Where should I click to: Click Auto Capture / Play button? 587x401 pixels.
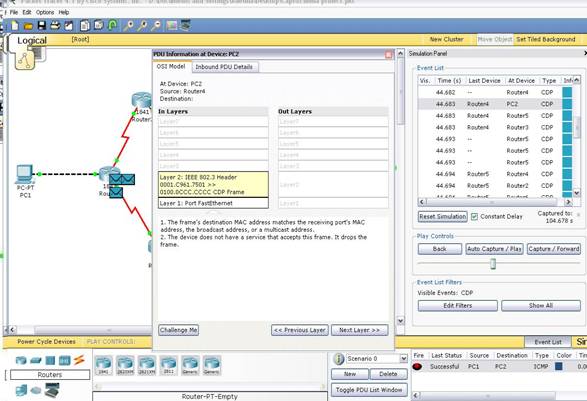click(495, 249)
